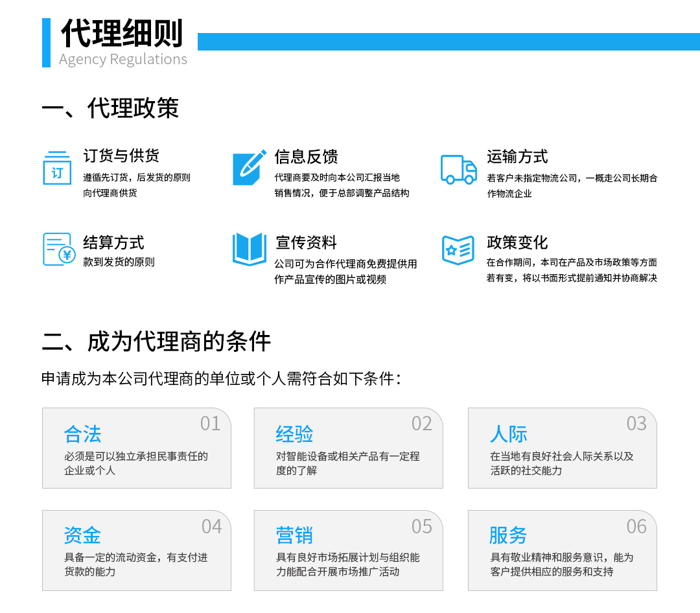Viewport: 700px width, 613px height.
Task: Click the 一、代理政策 section heading
Action: [110, 108]
